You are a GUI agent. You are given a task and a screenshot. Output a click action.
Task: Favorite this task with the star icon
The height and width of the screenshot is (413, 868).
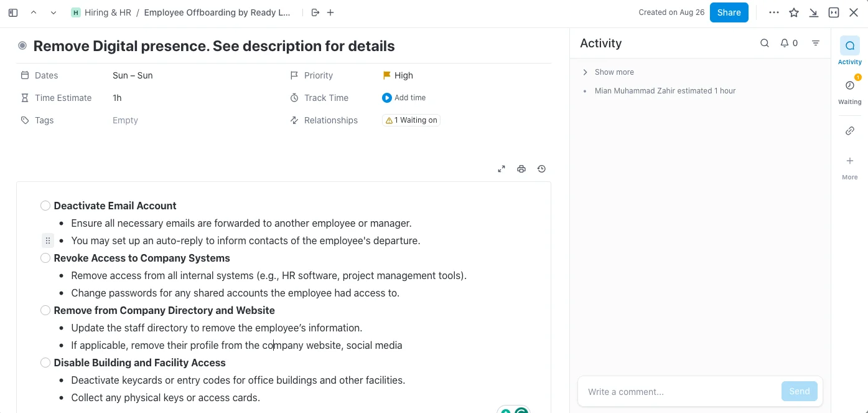(x=794, y=12)
